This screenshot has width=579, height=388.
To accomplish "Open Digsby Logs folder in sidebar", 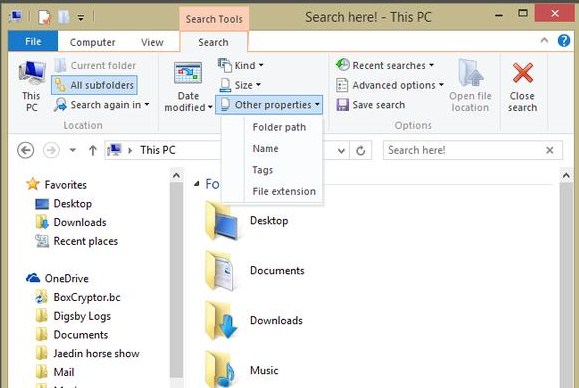I will point(73,316).
